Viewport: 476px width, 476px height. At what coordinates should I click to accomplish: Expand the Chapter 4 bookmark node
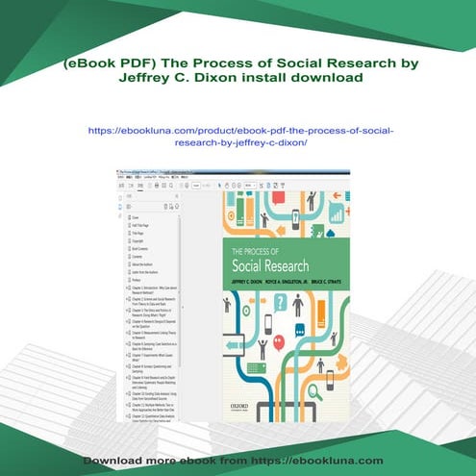127,321
